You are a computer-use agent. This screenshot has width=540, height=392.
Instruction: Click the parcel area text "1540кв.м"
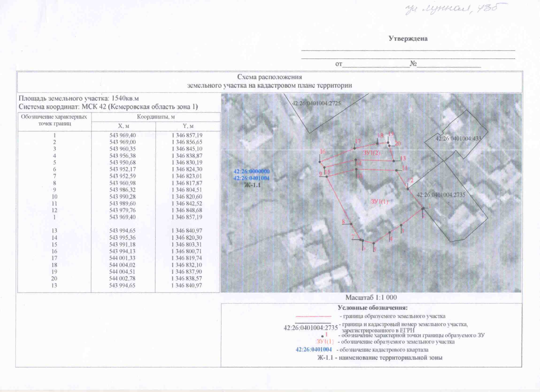pos(125,98)
